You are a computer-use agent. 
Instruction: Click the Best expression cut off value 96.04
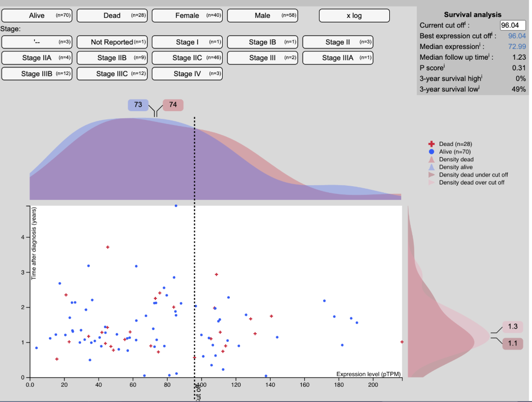(517, 36)
